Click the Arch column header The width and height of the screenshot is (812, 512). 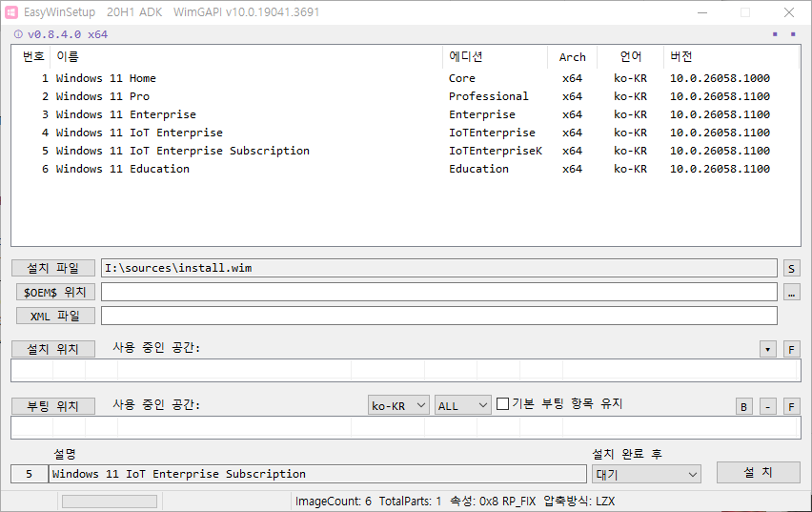pyautogui.click(x=572, y=56)
